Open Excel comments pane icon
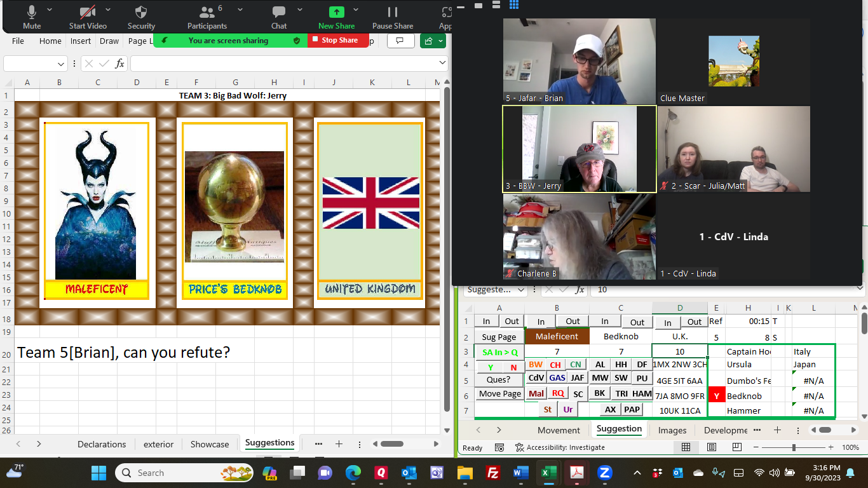Screen dimensions: 868x488 coord(400,41)
